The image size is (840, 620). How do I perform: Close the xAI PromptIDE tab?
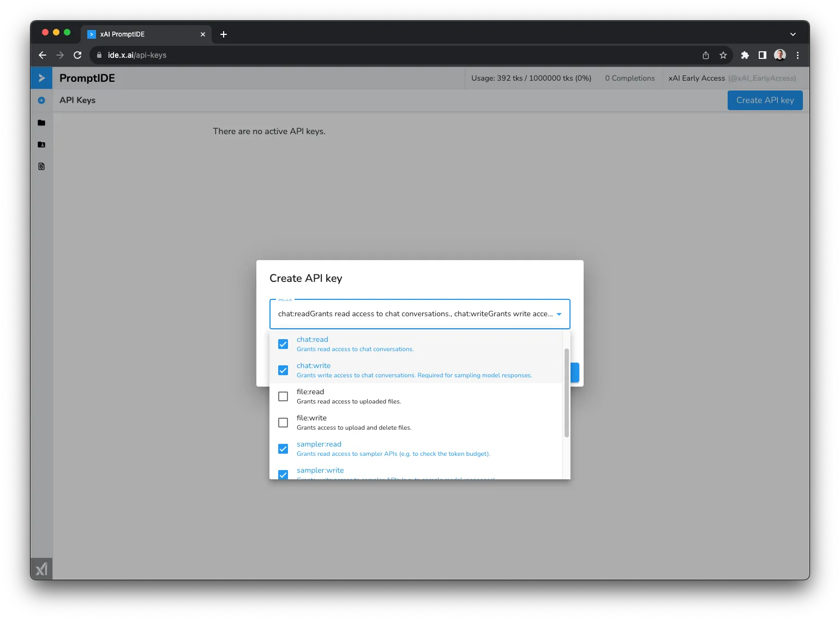(203, 34)
